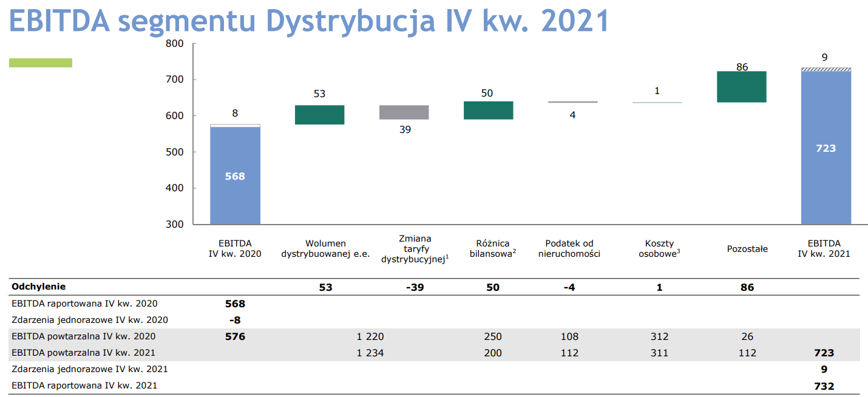Click the y-axis label 500
The width and height of the screenshot is (868, 397).
174,152
